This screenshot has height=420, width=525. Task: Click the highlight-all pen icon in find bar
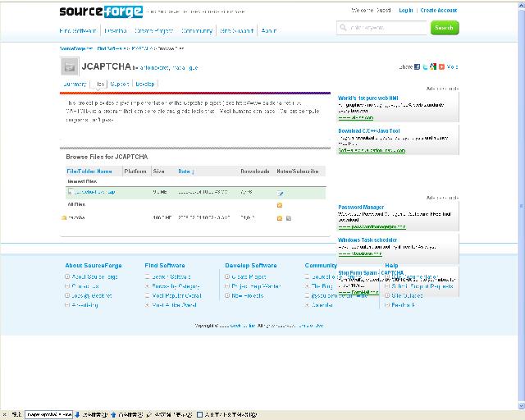click(x=149, y=414)
